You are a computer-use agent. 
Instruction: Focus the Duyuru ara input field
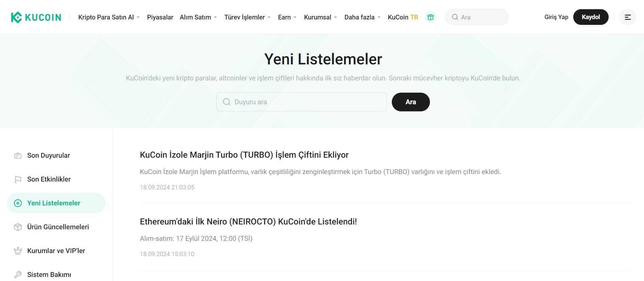[302, 102]
